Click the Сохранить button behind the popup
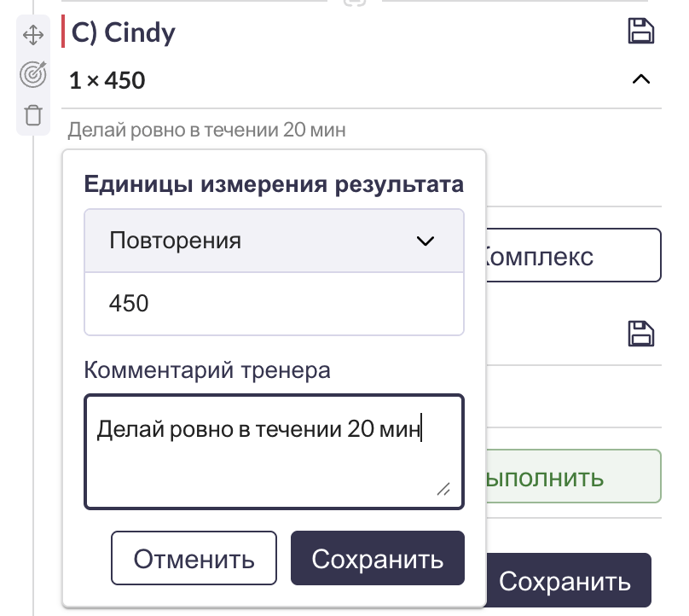The width and height of the screenshot is (689, 616). click(x=565, y=583)
